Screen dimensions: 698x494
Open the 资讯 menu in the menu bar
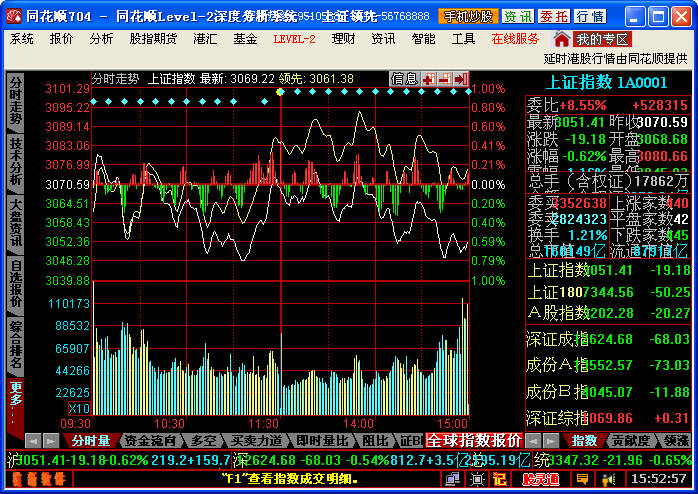point(383,39)
